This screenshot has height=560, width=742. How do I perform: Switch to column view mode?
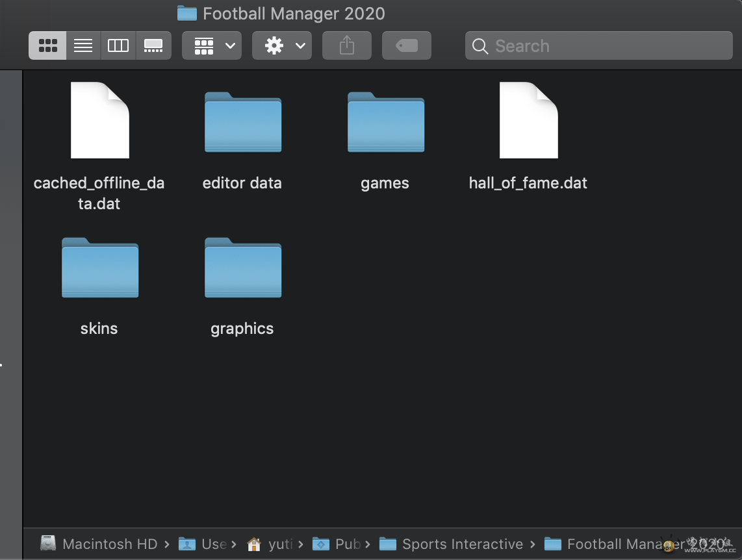coord(118,45)
